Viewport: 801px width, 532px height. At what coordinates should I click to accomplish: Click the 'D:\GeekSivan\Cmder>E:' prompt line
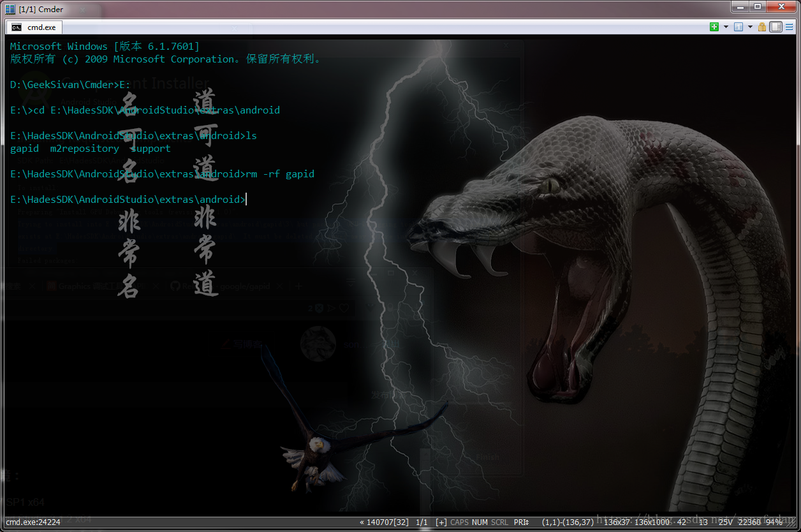(x=70, y=84)
